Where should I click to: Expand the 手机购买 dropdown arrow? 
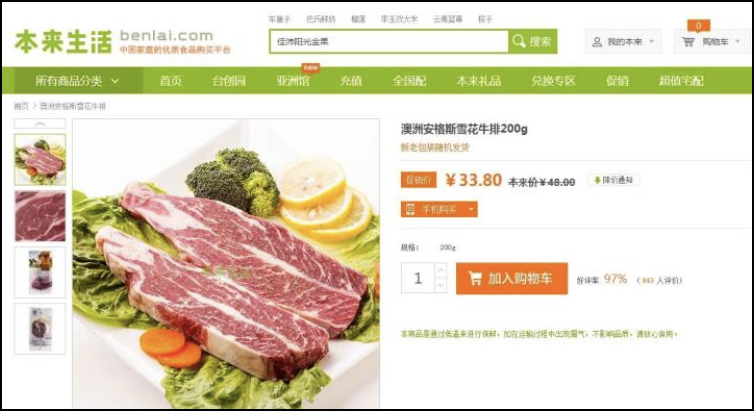coord(471,210)
